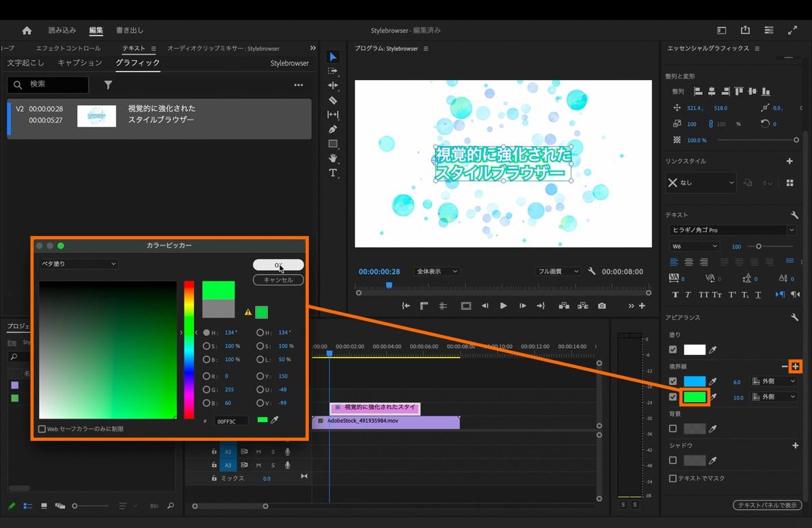
Task: Open the Audio Clip Mixer tab
Action: 224,48
